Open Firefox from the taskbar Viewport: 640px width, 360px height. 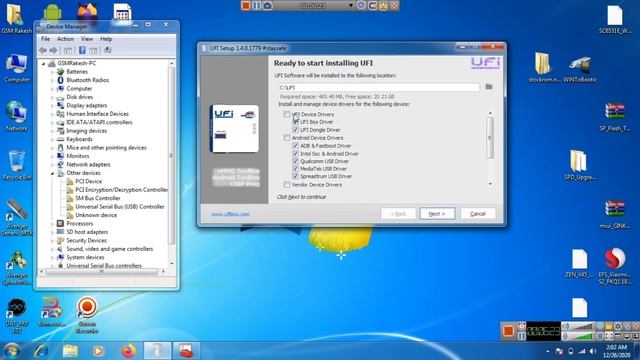pos(128,351)
